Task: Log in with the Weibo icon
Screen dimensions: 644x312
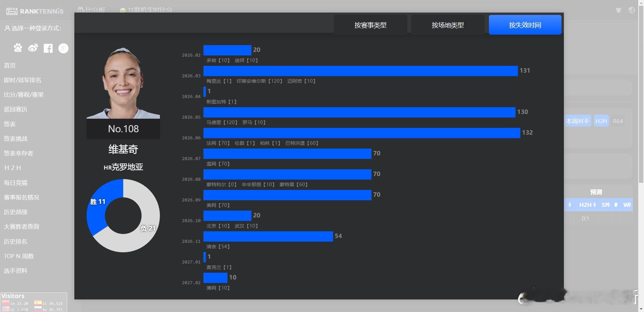Action: [x=33, y=48]
